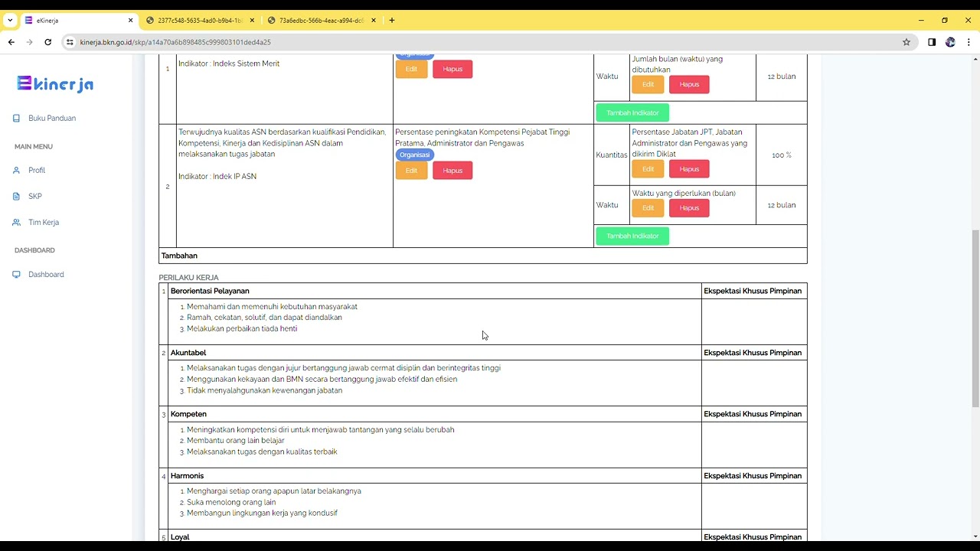
Task: Open SKP menu item
Action: 35,196
